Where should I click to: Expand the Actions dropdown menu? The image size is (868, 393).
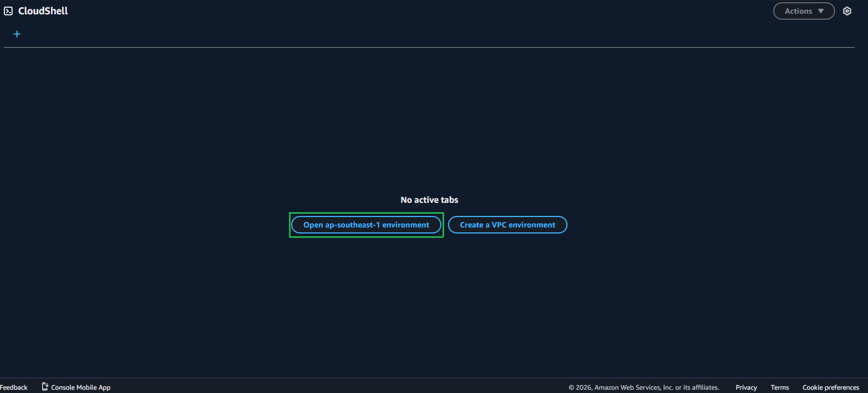click(804, 11)
